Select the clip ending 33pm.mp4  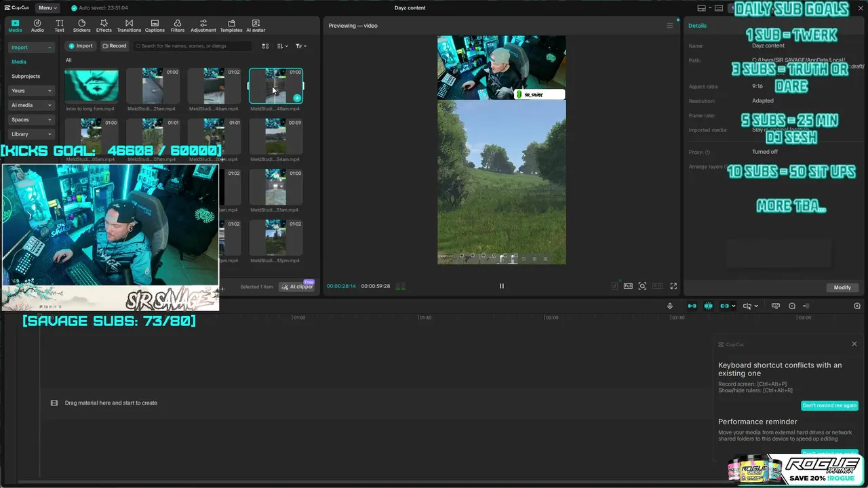275,237
